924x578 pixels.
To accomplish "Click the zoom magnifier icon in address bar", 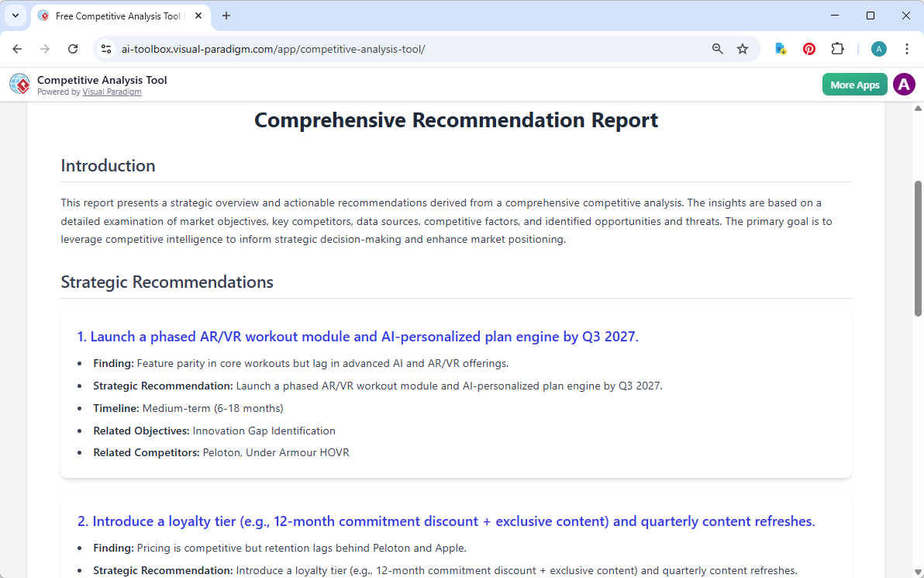I will 717,48.
